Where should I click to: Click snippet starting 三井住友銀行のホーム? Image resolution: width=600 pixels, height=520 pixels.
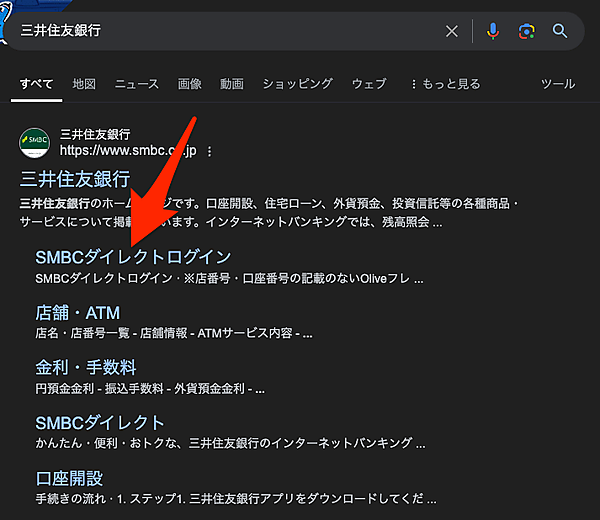coord(269,212)
